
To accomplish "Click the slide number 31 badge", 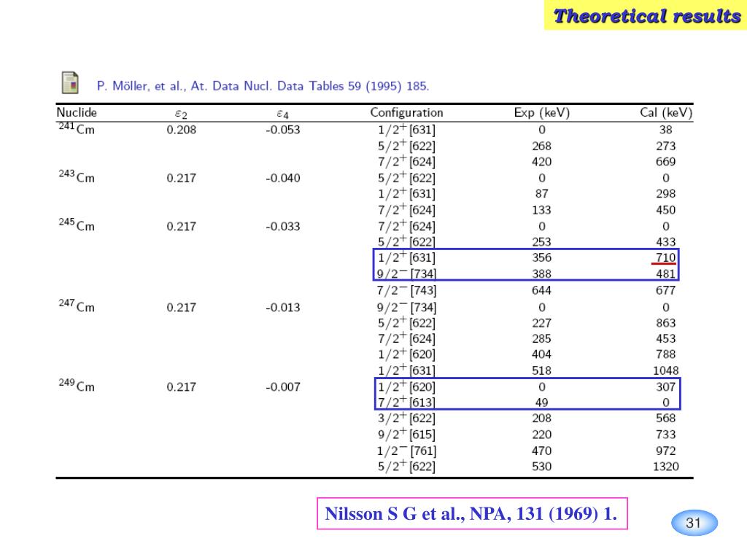I will click(694, 523).
